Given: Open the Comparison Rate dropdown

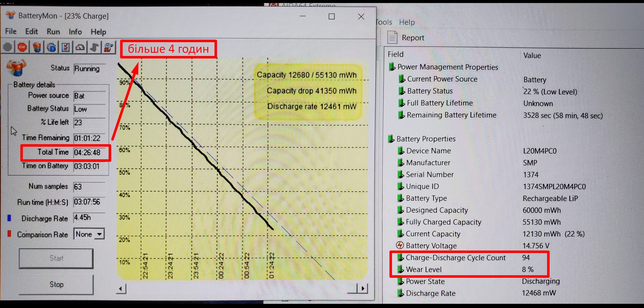Looking at the screenshot, I should pyautogui.click(x=100, y=234).
